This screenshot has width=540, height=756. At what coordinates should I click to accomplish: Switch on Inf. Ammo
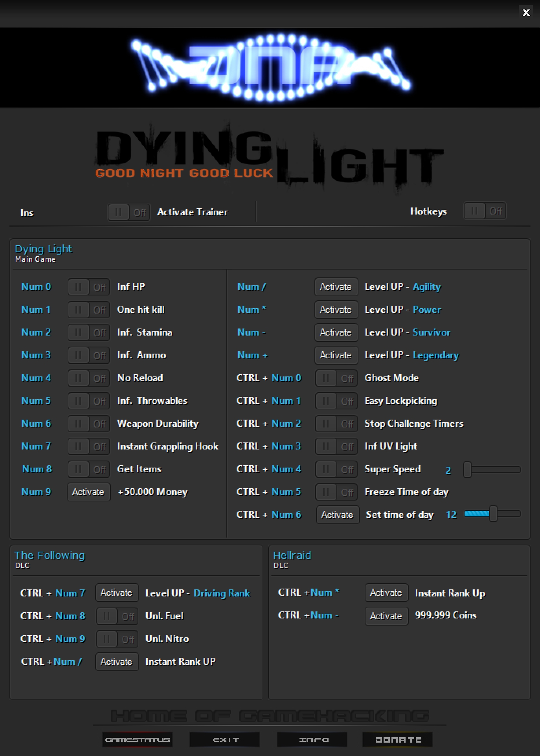(x=89, y=356)
